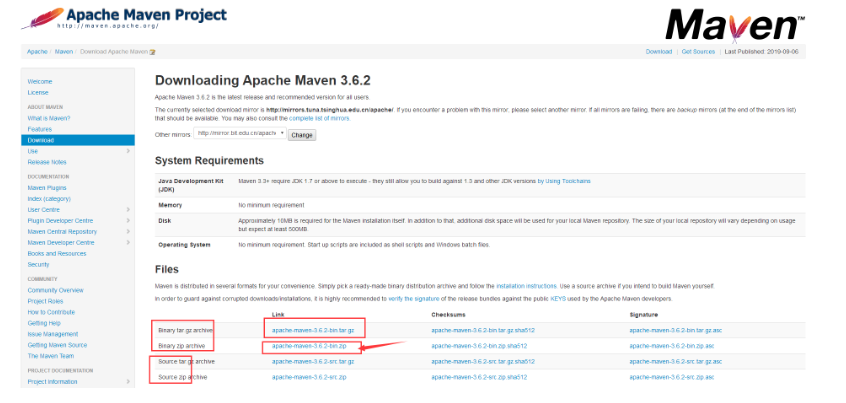Viewport: 846px width, 403px height.
Task: Open the KEYS link
Action: pos(558,298)
